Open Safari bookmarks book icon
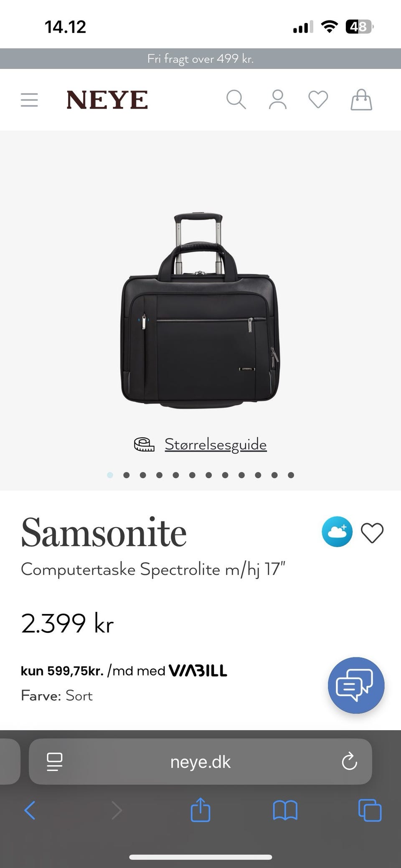This screenshot has width=401, height=868. [285, 811]
